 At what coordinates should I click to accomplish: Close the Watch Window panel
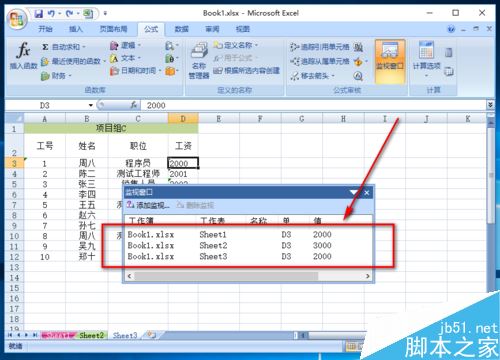pos(367,193)
